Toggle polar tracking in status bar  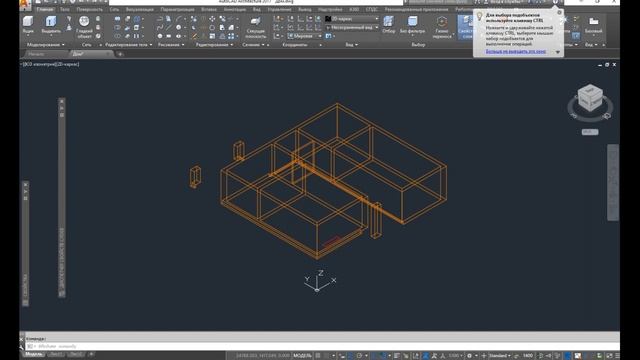click(360, 356)
